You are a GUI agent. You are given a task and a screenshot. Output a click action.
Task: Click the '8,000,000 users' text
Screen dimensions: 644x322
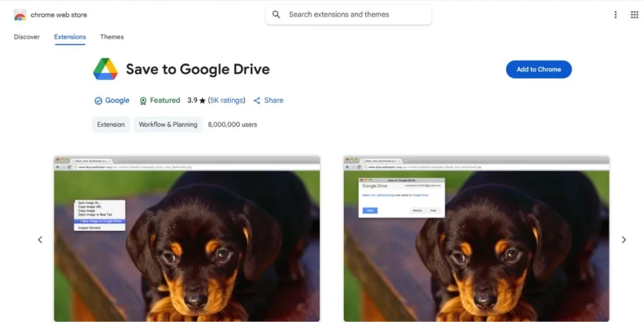point(233,125)
